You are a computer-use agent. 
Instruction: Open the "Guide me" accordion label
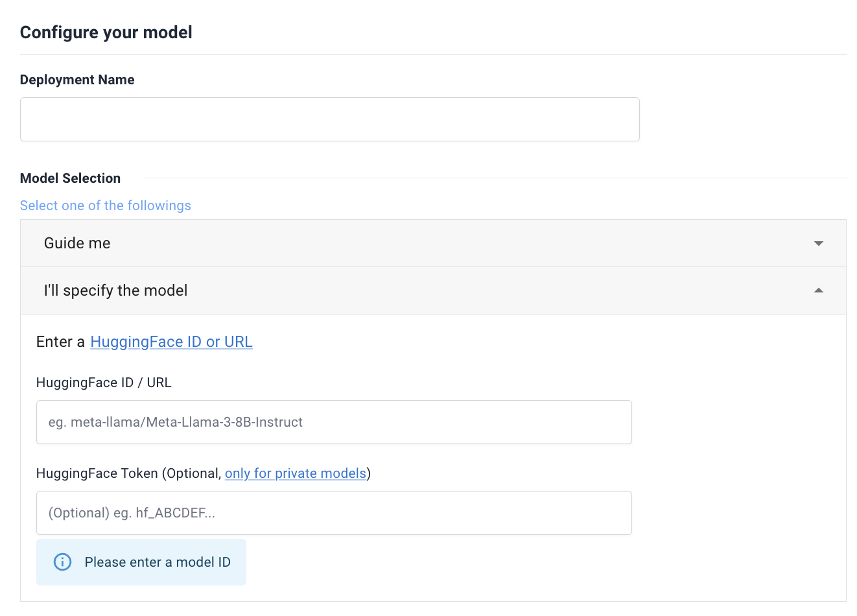(x=77, y=243)
